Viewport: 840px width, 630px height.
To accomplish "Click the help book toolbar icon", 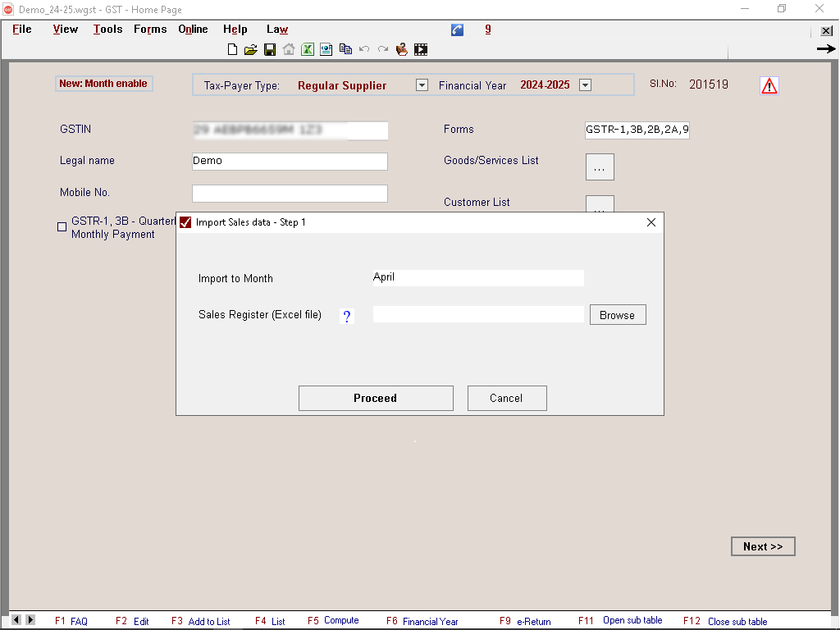I will [x=402, y=49].
